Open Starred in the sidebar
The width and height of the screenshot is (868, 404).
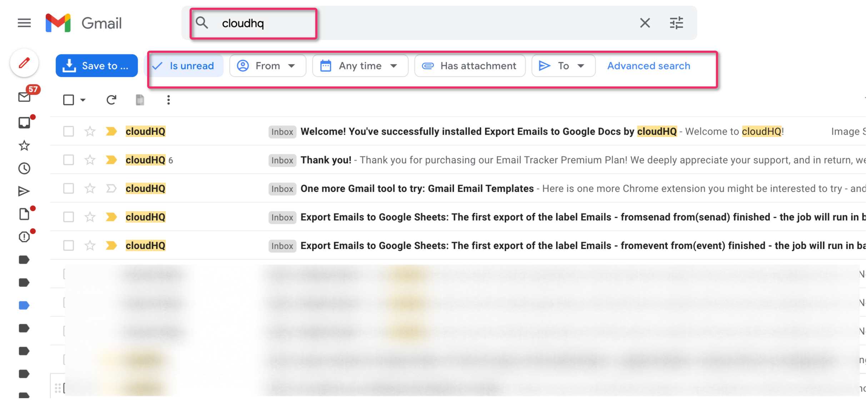coord(24,146)
